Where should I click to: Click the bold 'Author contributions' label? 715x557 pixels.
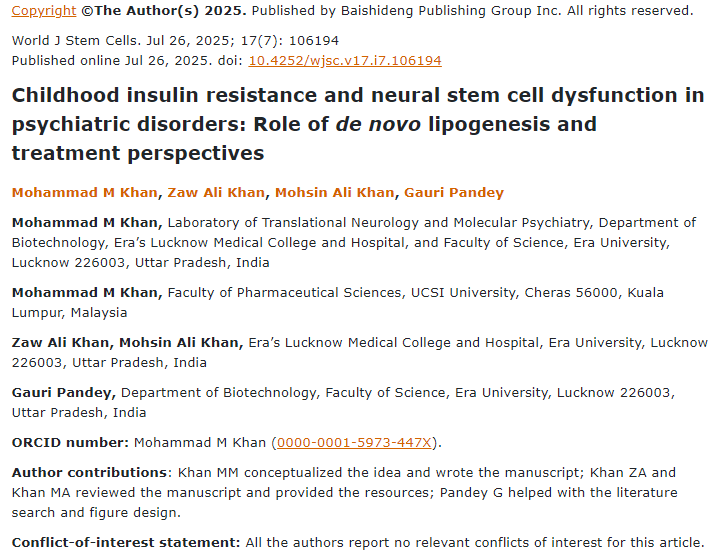coord(89,472)
